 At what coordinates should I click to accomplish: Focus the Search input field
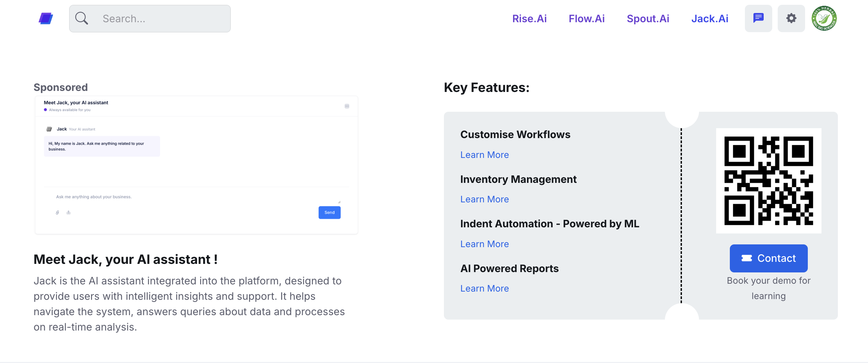point(150,18)
